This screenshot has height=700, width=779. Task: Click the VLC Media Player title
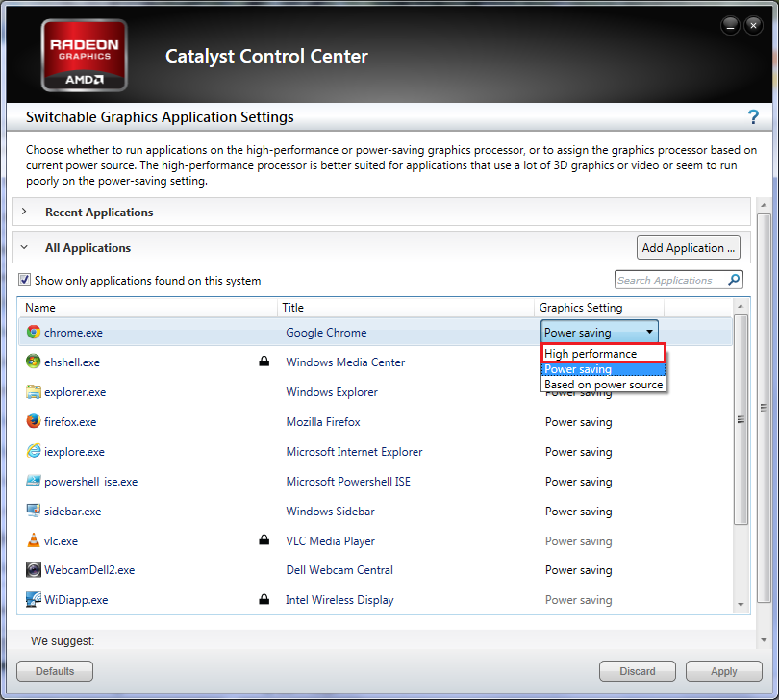(331, 541)
